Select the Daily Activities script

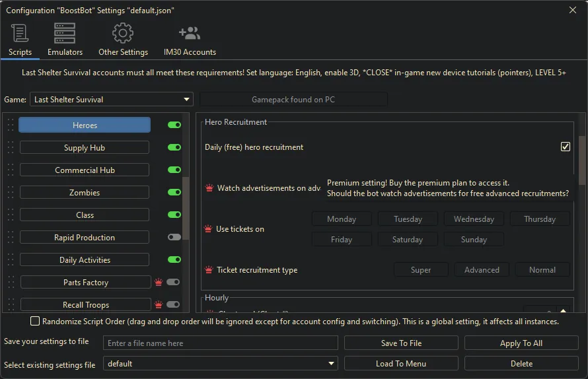point(85,259)
